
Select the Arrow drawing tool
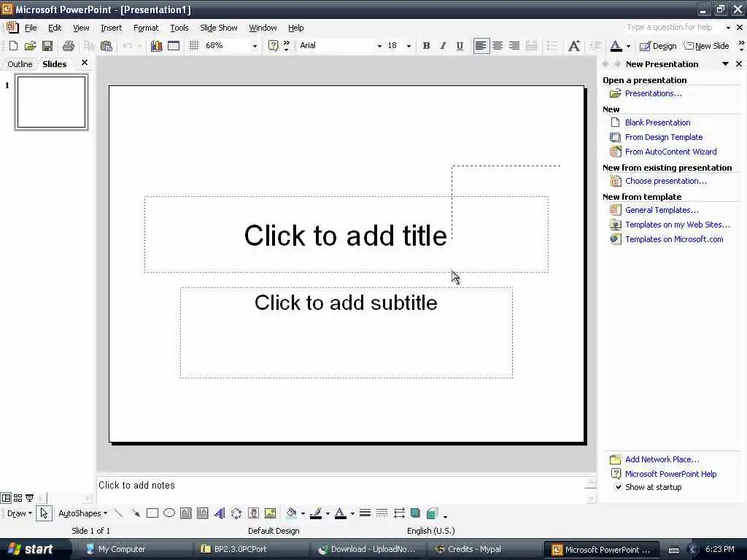pyautogui.click(x=136, y=513)
